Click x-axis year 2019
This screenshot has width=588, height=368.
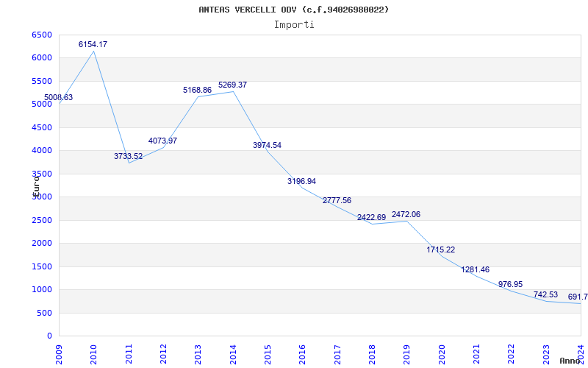click(407, 354)
